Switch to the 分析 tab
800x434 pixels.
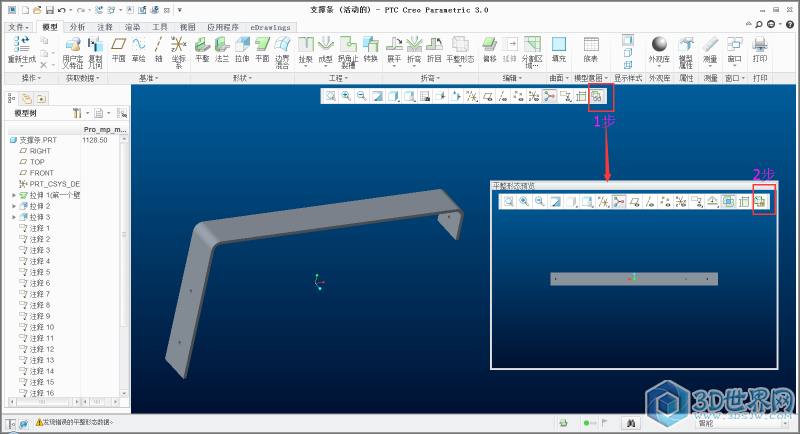coord(77,27)
